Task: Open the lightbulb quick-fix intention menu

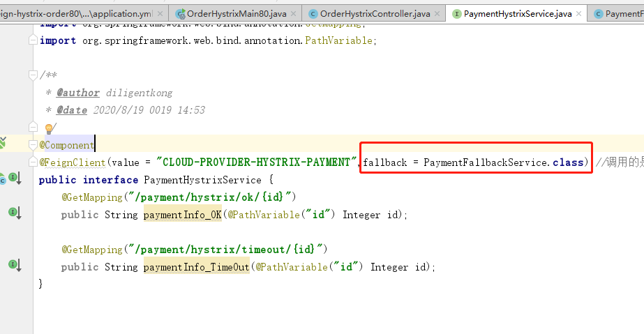Action: [49, 129]
